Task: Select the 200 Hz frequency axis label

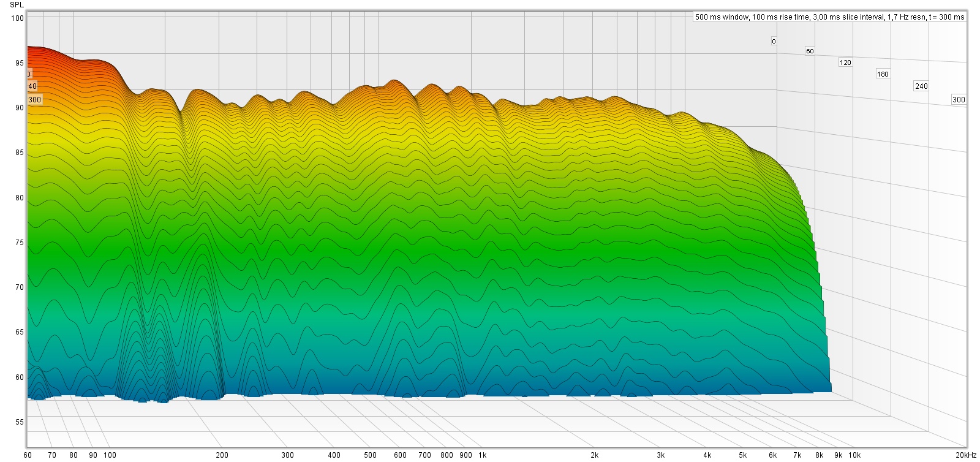Action: (x=222, y=455)
